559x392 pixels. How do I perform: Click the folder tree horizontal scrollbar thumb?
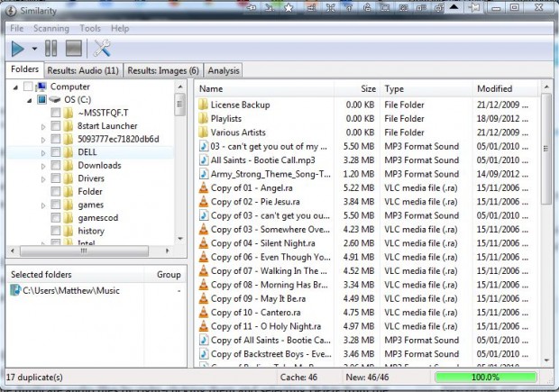pos(85,251)
